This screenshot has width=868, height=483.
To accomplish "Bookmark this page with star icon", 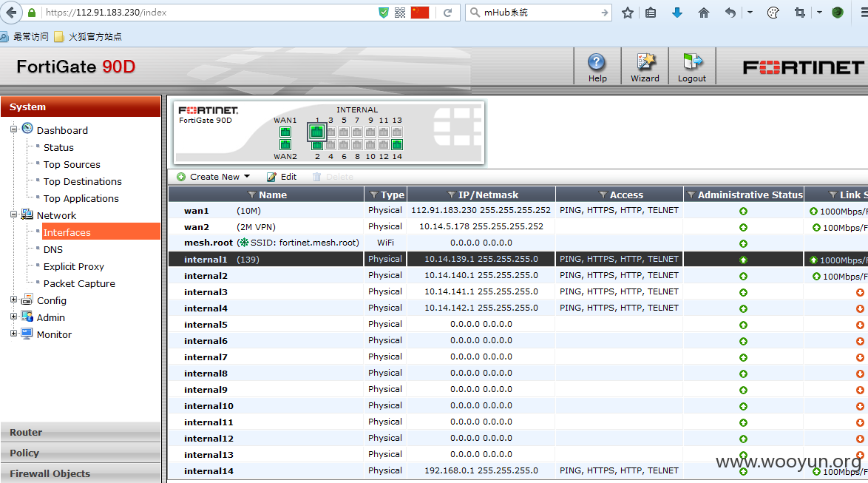I will [x=627, y=12].
